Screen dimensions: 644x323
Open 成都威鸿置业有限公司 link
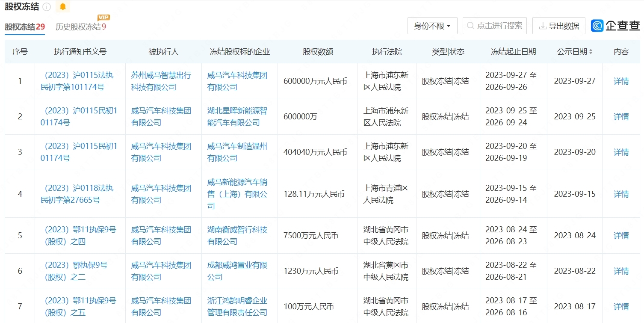[237, 271]
